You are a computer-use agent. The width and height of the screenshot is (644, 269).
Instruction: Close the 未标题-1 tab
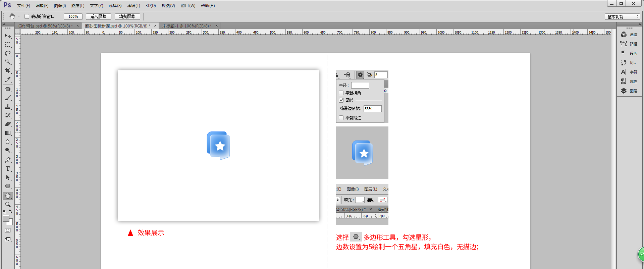click(x=217, y=26)
